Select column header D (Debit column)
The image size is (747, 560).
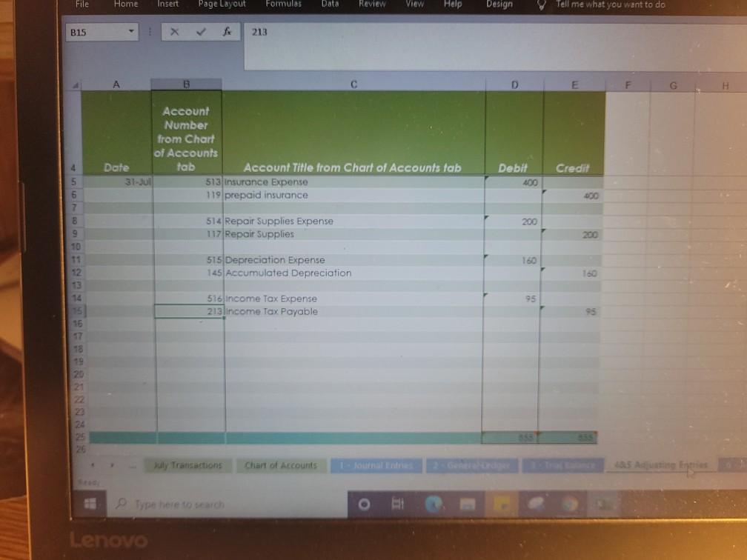(514, 84)
